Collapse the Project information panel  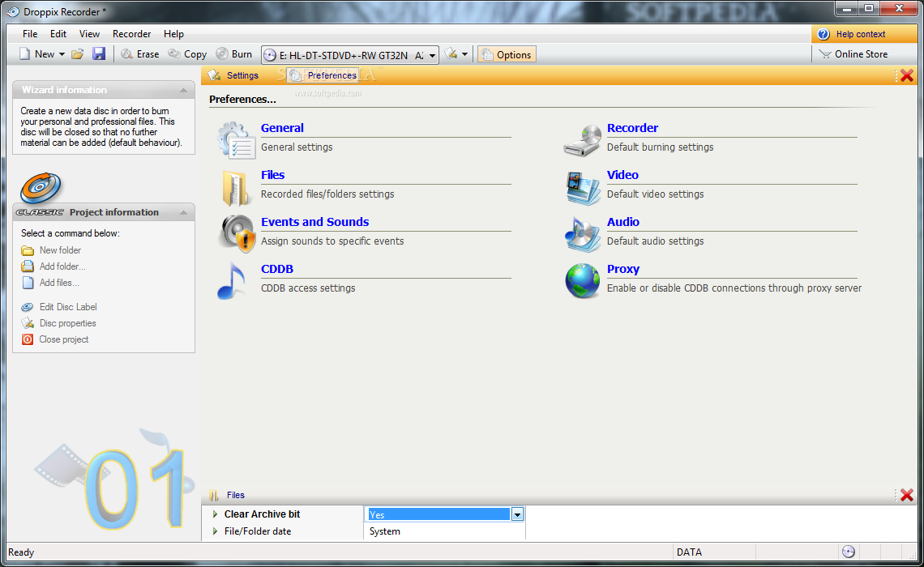point(183,212)
